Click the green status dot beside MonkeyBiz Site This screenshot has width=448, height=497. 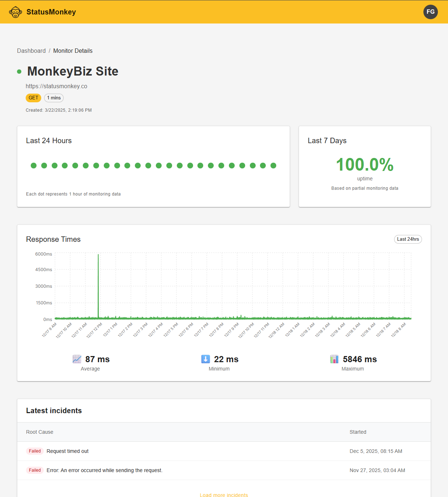coord(19,72)
